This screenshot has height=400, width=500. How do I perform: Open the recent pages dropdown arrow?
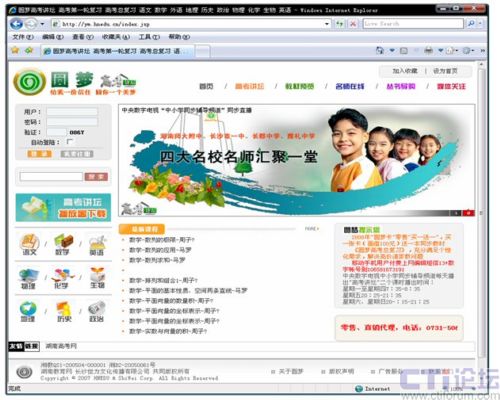click(x=42, y=24)
